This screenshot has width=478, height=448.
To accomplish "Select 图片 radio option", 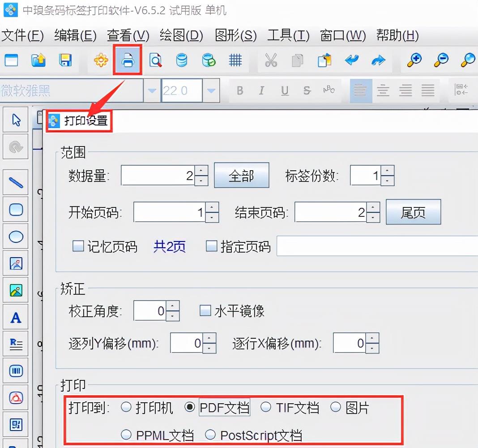I will [x=335, y=407].
